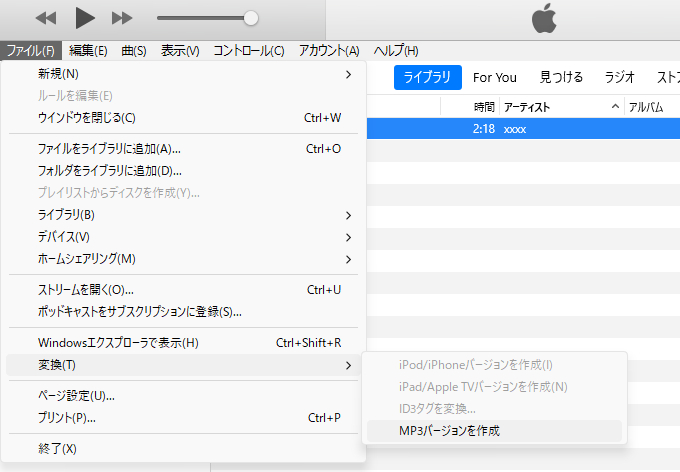Image resolution: width=680 pixels, height=472 pixels.
Task: Select Windowsエクスプローラで表示(H)
Action: point(183,343)
